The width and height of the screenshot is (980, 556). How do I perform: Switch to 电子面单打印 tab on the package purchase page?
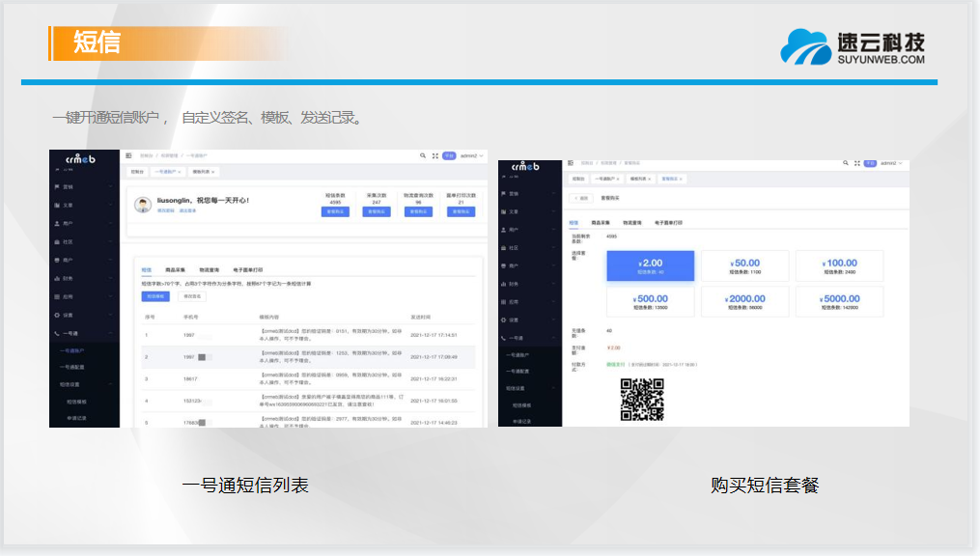point(668,222)
